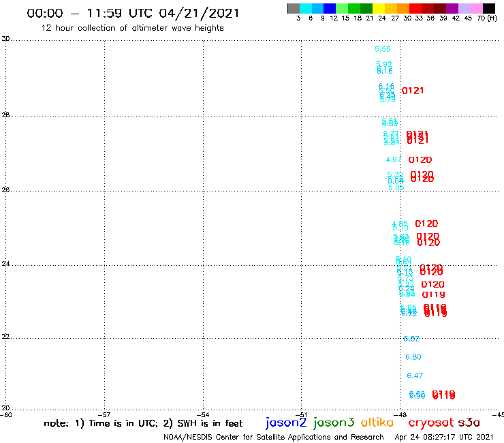The height and width of the screenshot is (443, 504).
Task: Click the wave height value '5.55'
Action: click(383, 49)
